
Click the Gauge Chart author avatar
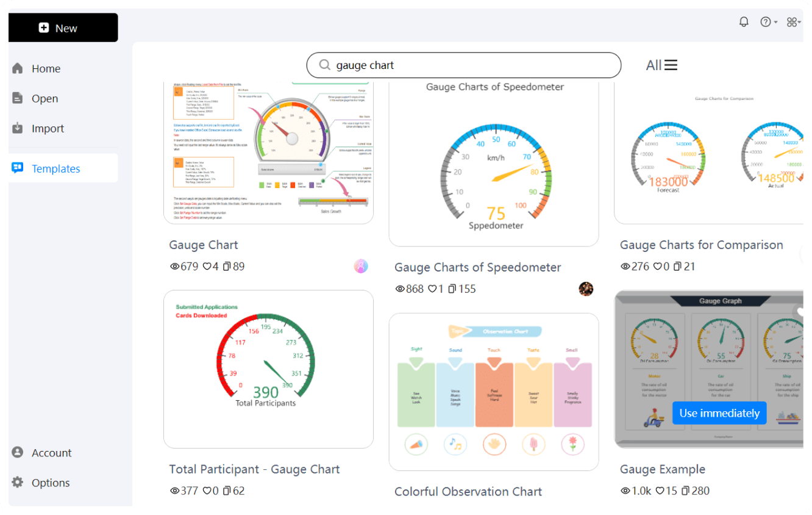pos(361,266)
